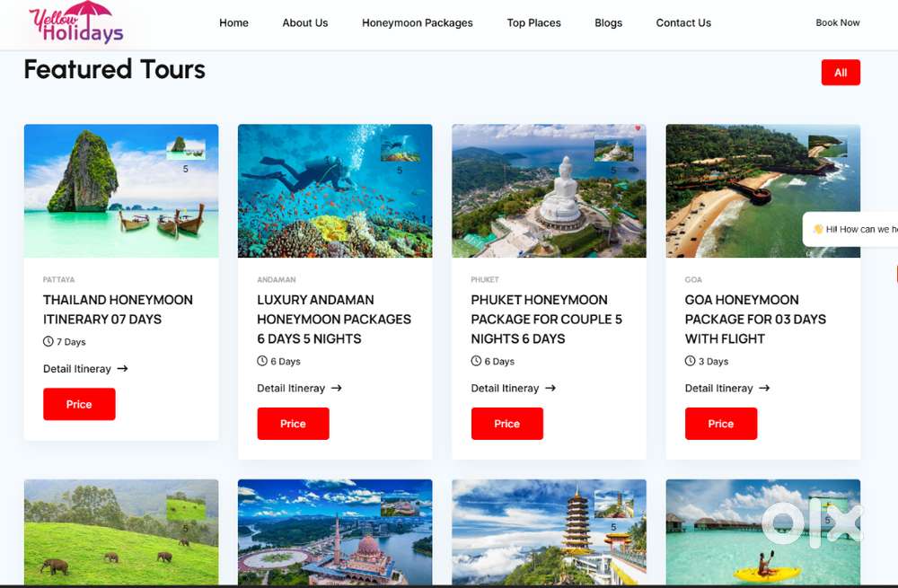Click Price button for Thailand Honeymoon tour

(79, 404)
